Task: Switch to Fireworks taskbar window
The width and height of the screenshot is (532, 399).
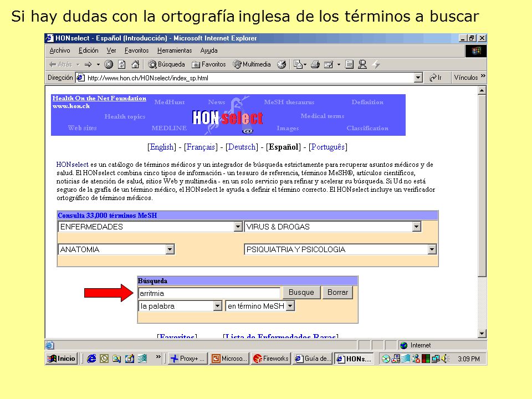Action: coord(271,359)
